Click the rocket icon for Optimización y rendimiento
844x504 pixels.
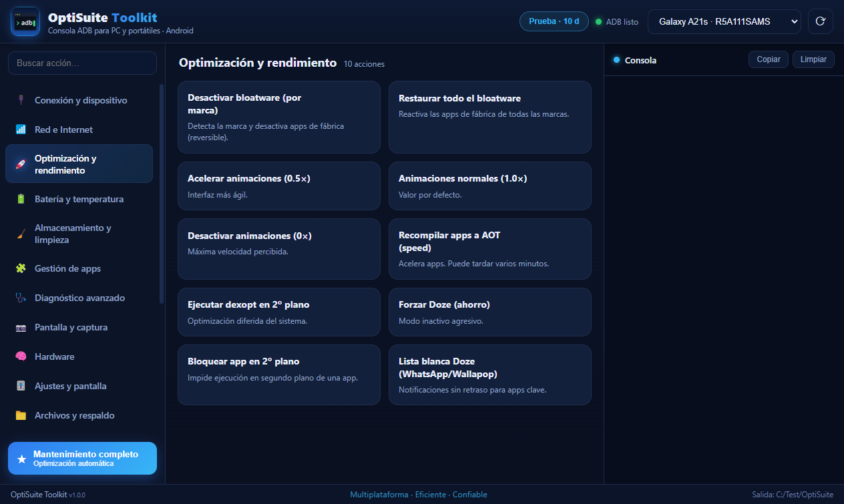pos(21,164)
